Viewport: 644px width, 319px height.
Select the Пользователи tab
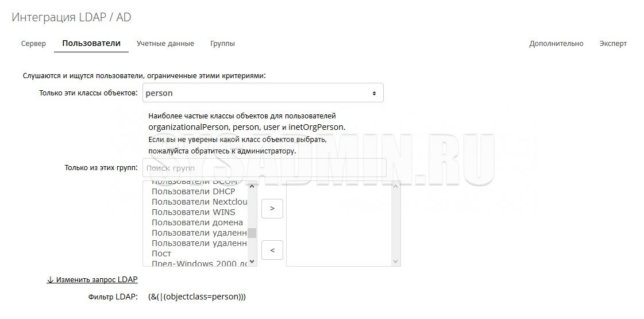coord(91,44)
